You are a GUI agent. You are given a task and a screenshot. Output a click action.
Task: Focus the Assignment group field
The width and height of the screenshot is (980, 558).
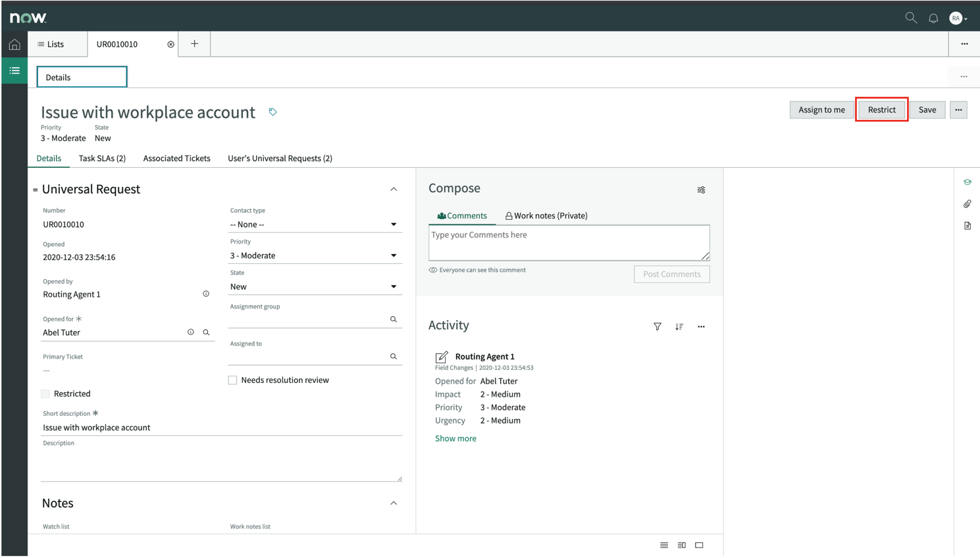(308, 319)
